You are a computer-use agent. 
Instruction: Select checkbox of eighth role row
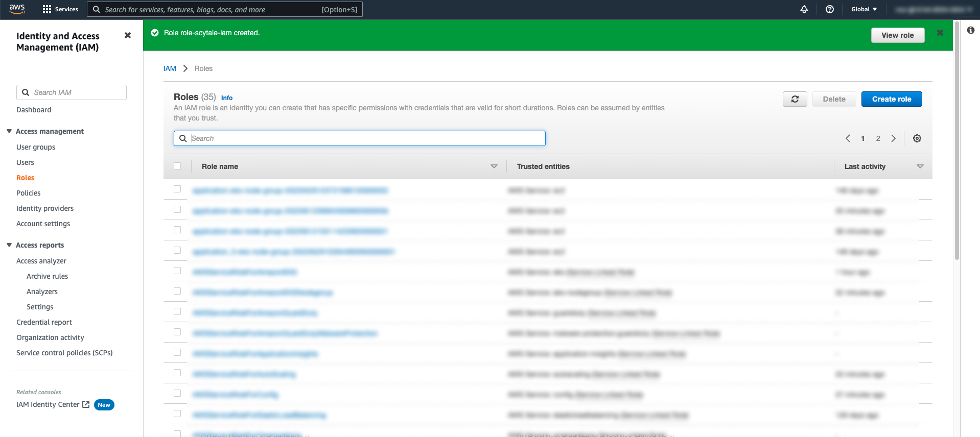pos(177,332)
